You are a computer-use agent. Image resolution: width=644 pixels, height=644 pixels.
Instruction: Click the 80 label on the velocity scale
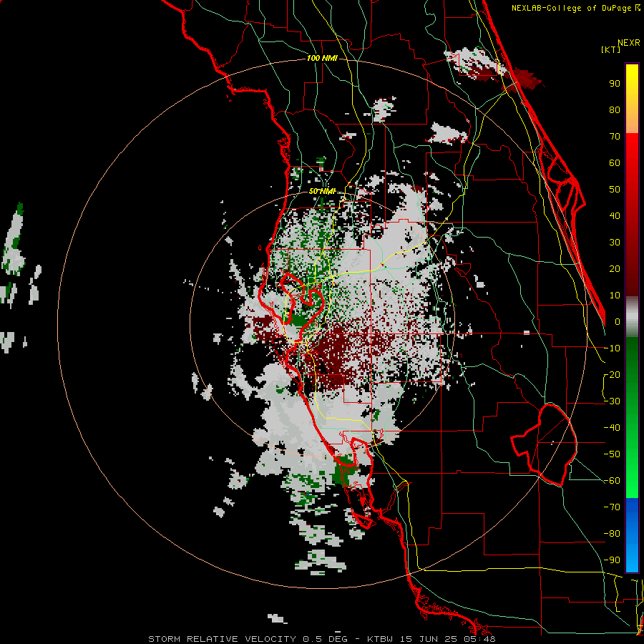coord(615,109)
